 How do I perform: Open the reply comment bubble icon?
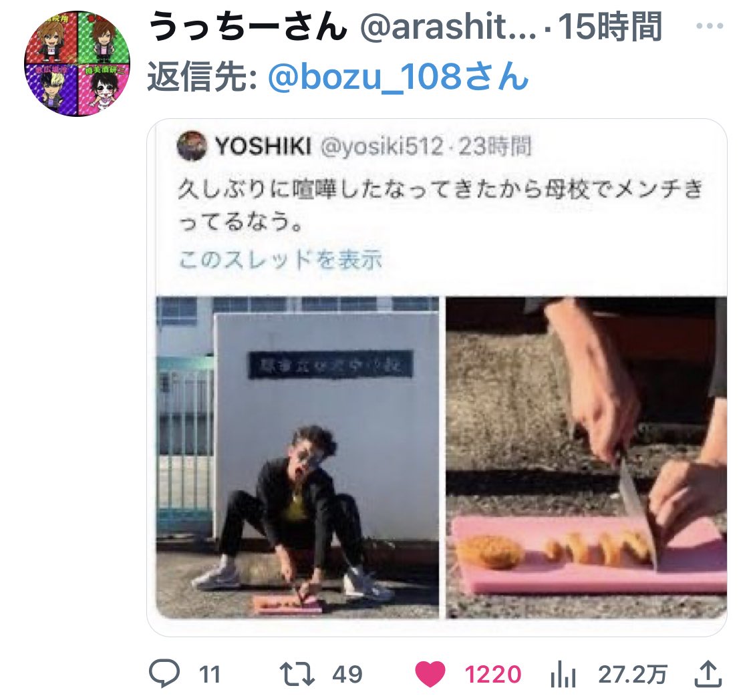(164, 674)
